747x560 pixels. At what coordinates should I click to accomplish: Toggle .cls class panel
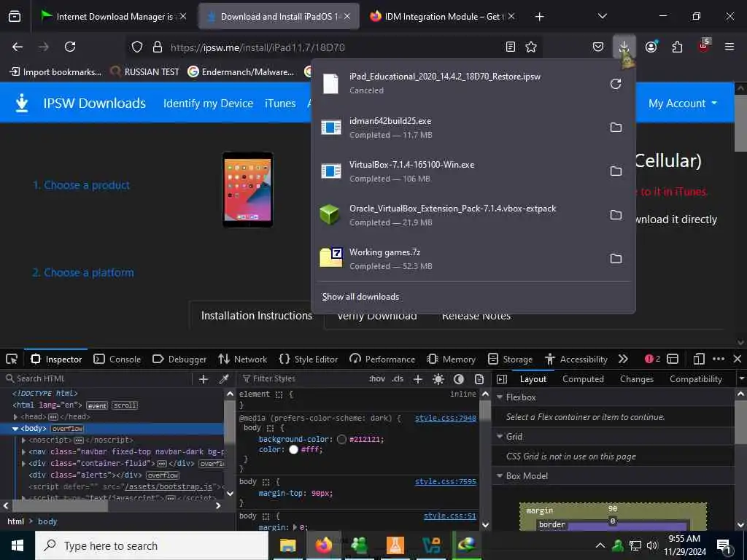[x=398, y=379]
